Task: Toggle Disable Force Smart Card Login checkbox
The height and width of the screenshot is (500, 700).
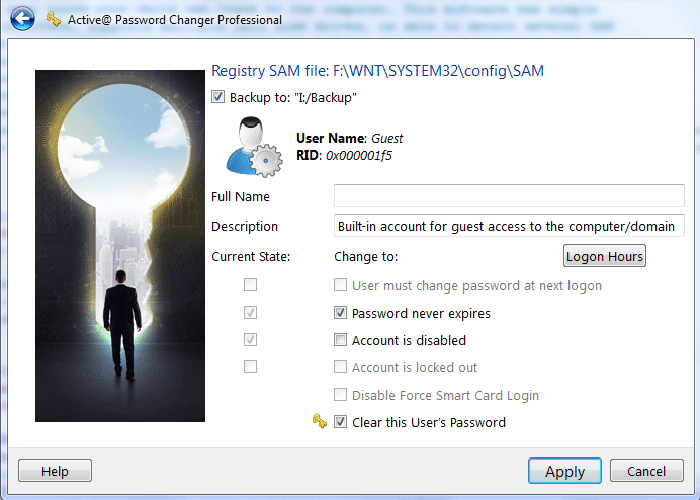Action: click(340, 395)
